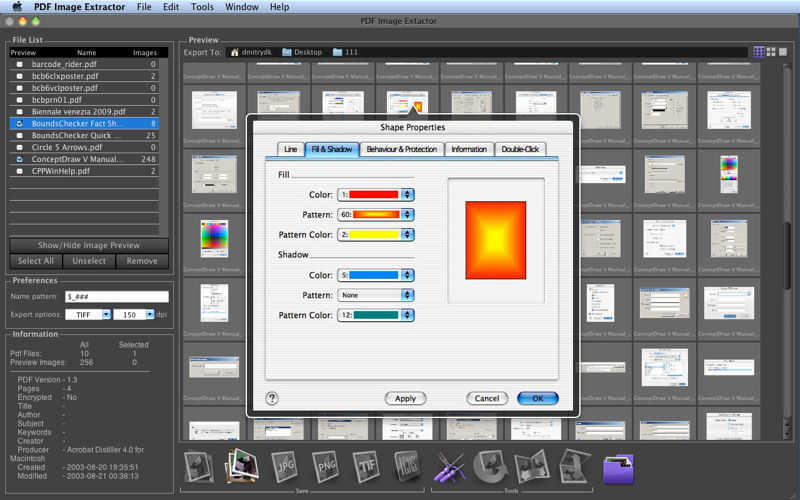Image resolution: width=800 pixels, height=500 pixels.
Task: Open the Window menu
Action: pyautogui.click(x=242, y=7)
